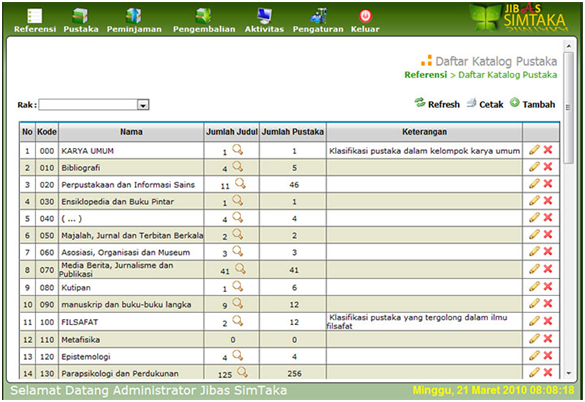Screen dimensions: 585x402
Task: Delete the code 040 row
Action: (x=548, y=217)
